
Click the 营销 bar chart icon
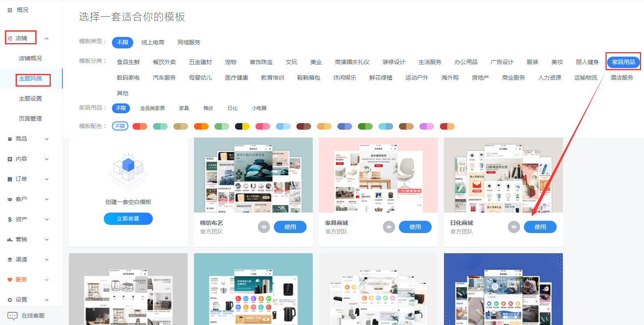click(10, 240)
